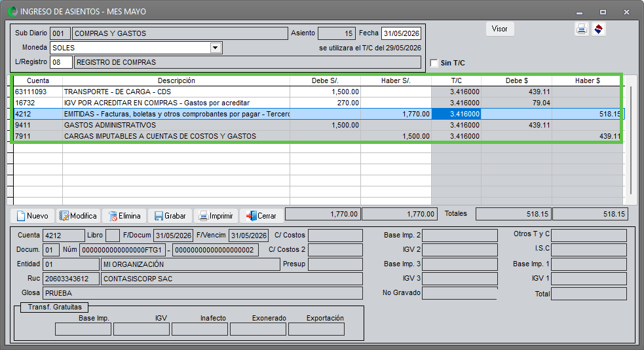The width and height of the screenshot is (644, 350).
Task: Click the C/ Costos 2 field
Action: pos(335,250)
